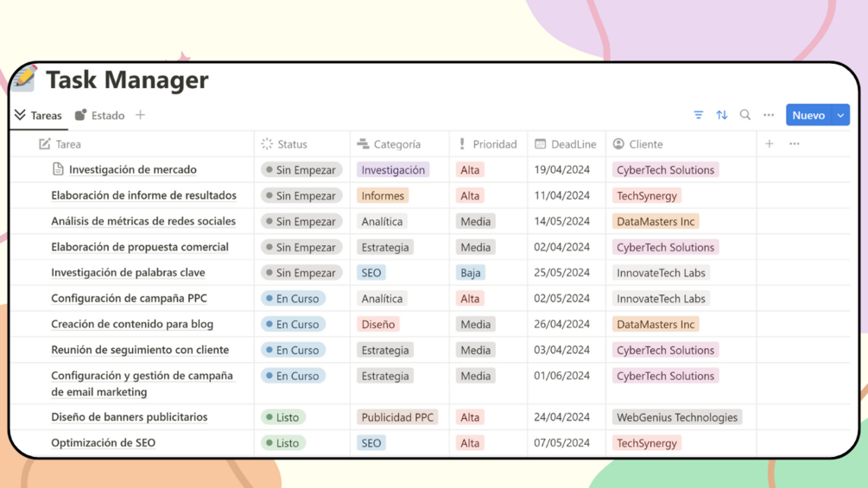Open Listo status of Optimización de SEO
The image size is (868, 488).
coord(283,442)
